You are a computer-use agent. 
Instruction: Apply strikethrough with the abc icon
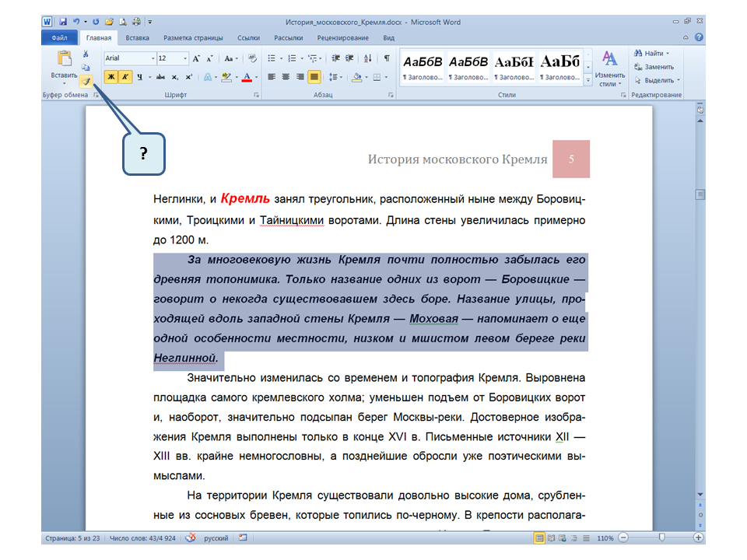pos(160,77)
